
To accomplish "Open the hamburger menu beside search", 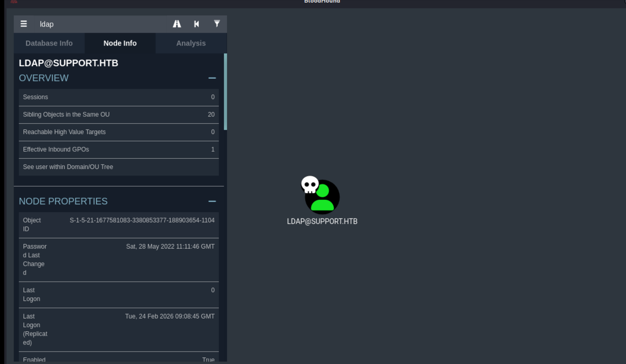I will 24,24.
